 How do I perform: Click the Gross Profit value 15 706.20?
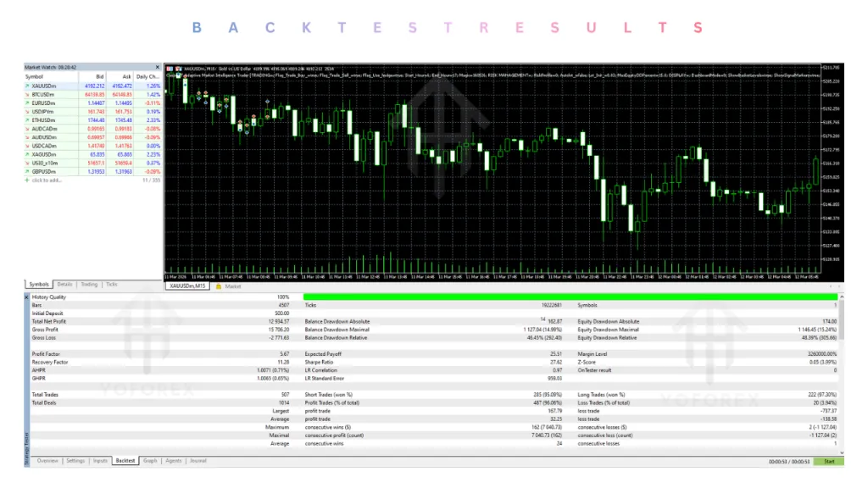click(279, 330)
